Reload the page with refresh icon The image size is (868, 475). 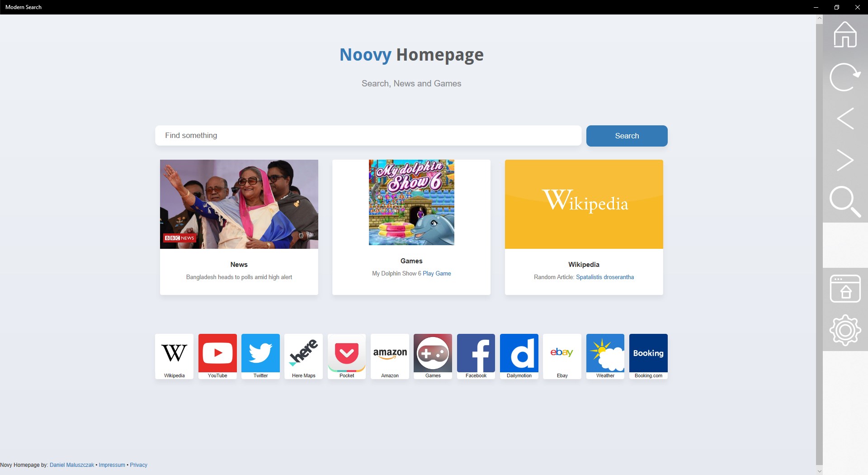845,76
